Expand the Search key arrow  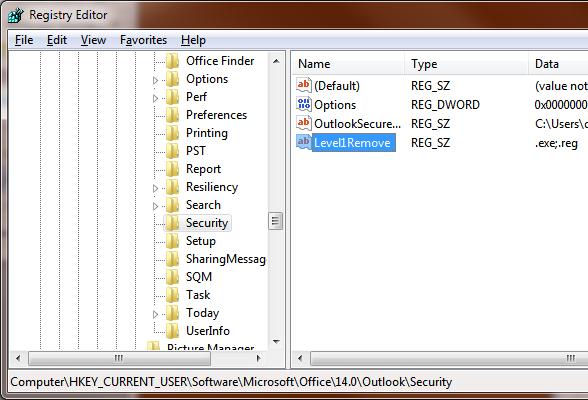[x=156, y=206]
